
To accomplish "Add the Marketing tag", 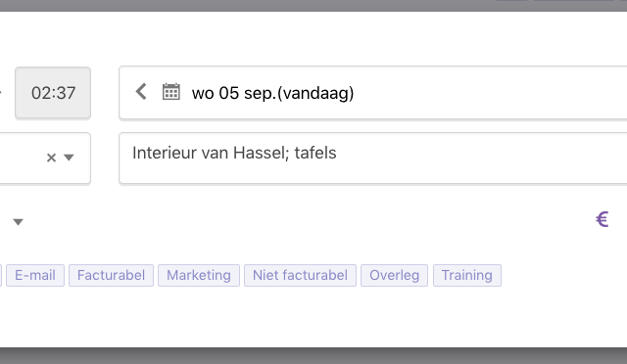I will point(199,275).
